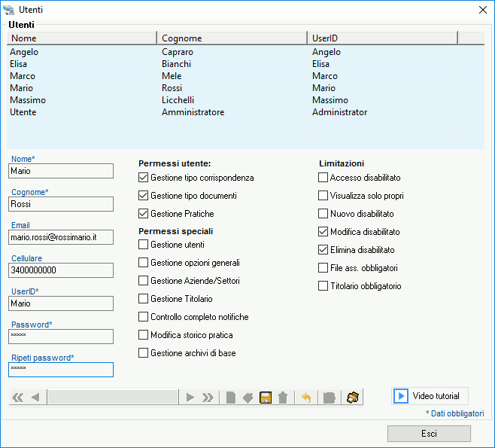Click the trash delete icon
Viewport: 495px width, 448px height.
(x=283, y=398)
